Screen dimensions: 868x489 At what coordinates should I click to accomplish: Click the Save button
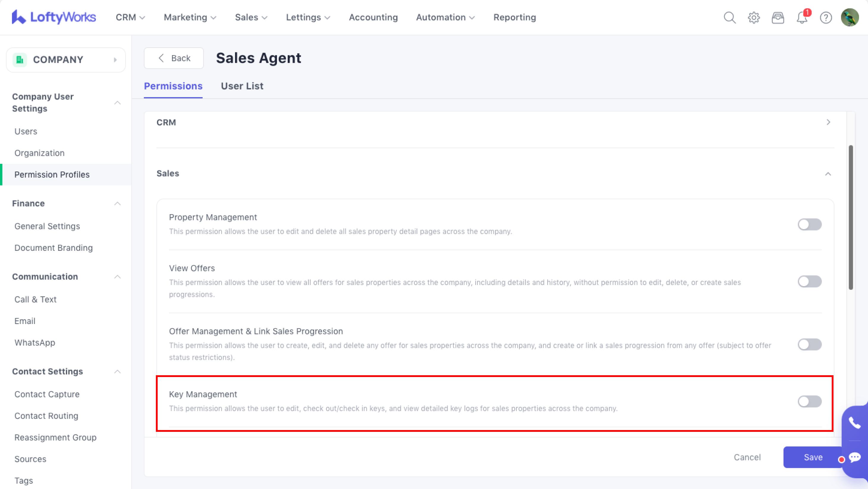pyautogui.click(x=813, y=457)
